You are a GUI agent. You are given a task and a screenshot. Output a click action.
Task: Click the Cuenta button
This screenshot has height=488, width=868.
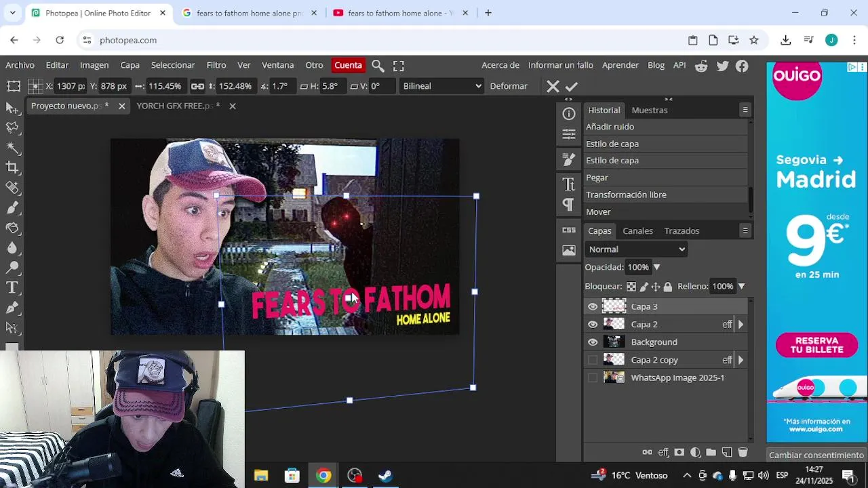348,65
